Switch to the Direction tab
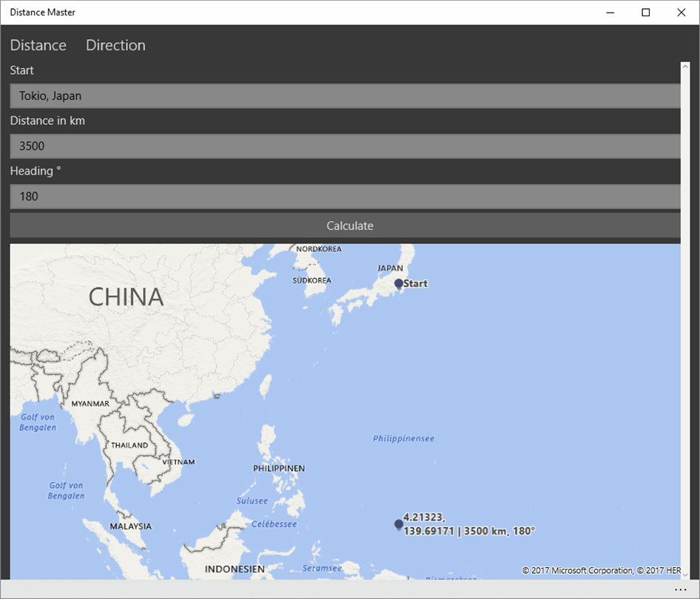The height and width of the screenshot is (599, 700). pos(115,45)
